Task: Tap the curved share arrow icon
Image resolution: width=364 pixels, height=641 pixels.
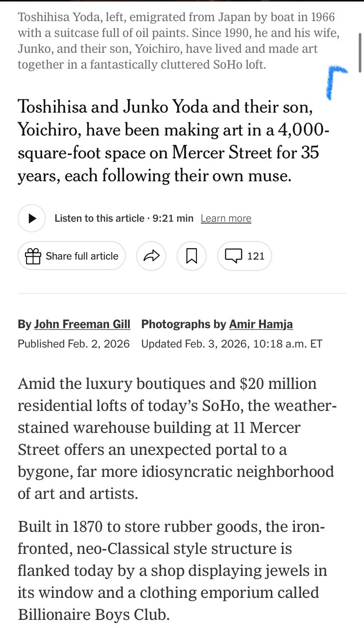Action: (151, 256)
